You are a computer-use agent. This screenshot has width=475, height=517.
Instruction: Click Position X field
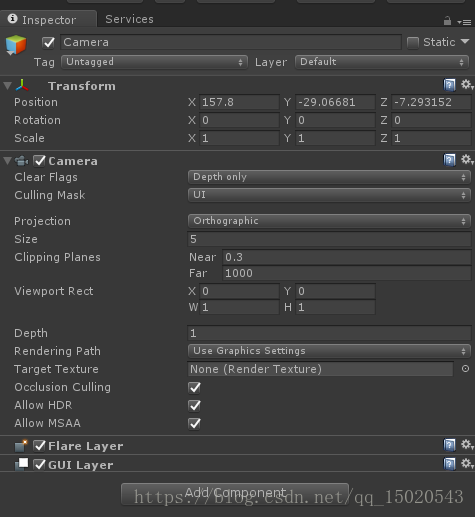(239, 102)
